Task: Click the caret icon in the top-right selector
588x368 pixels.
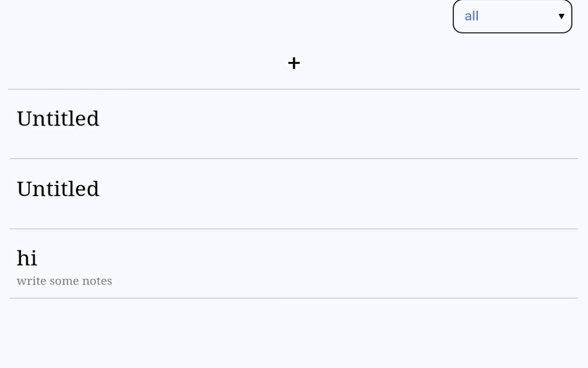Action: (x=561, y=16)
